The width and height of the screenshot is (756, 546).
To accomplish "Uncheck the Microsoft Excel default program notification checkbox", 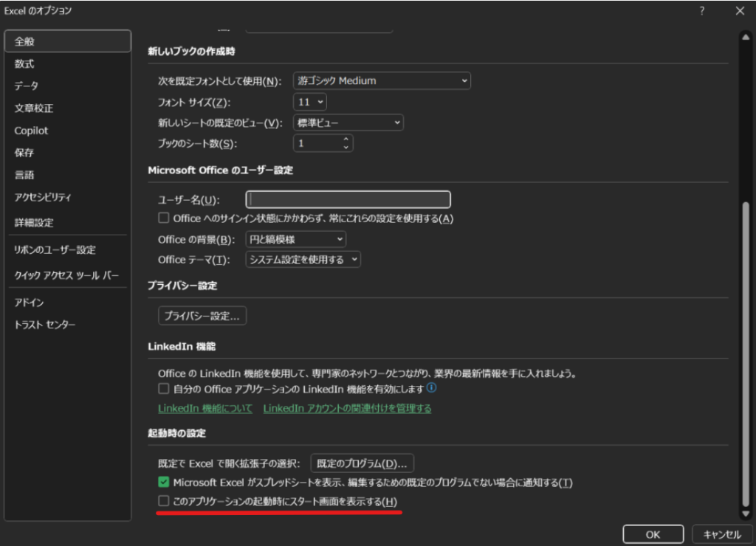I will click(x=164, y=483).
